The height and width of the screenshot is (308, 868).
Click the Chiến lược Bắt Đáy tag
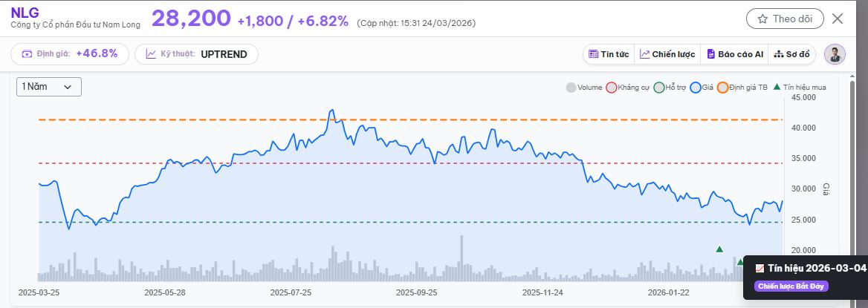[x=791, y=286]
